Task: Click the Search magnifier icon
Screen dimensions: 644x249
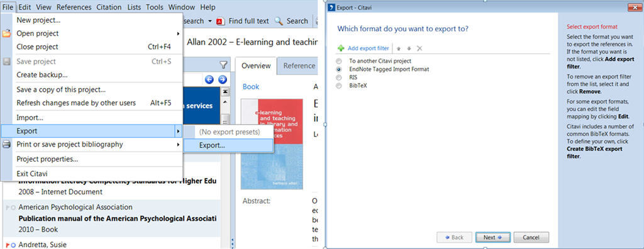Action: click(x=279, y=21)
